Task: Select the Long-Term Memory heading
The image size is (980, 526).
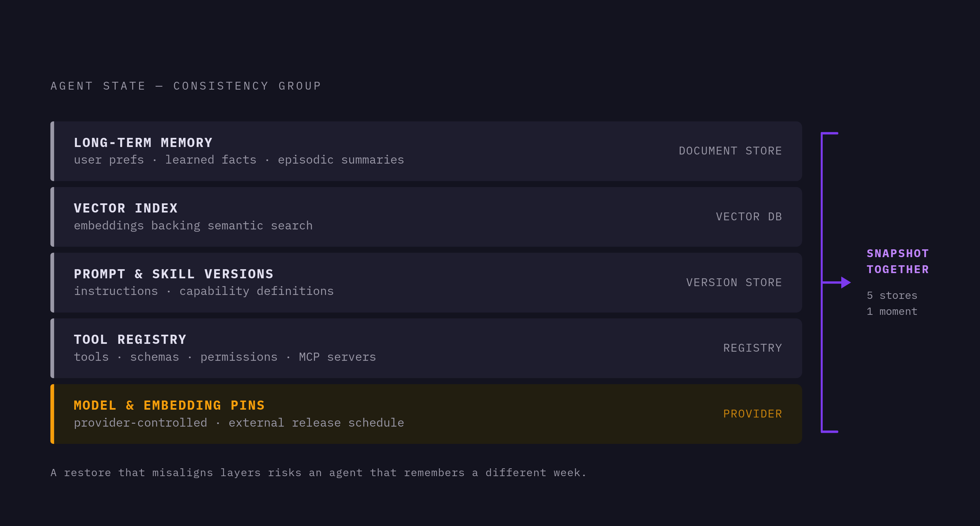Action: click(x=143, y=143)
